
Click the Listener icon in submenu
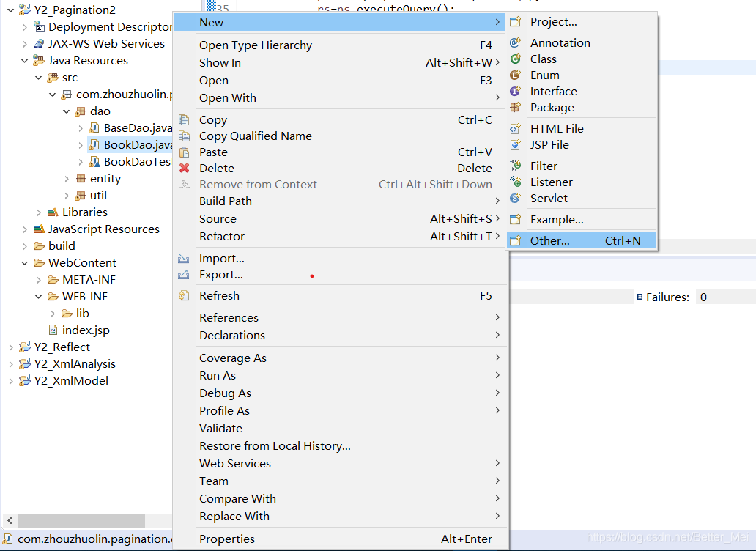tap(516, 182)
